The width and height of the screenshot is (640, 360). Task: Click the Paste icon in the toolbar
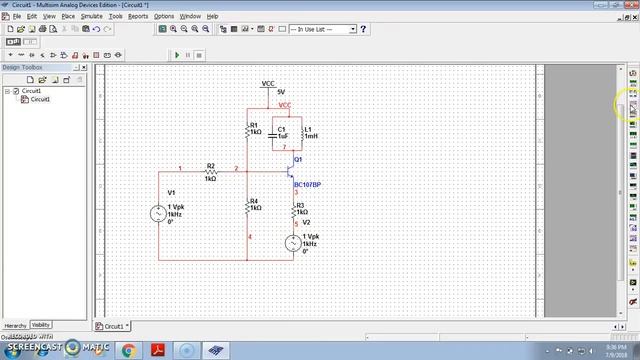pyautogui.click(x=86, y=29)
